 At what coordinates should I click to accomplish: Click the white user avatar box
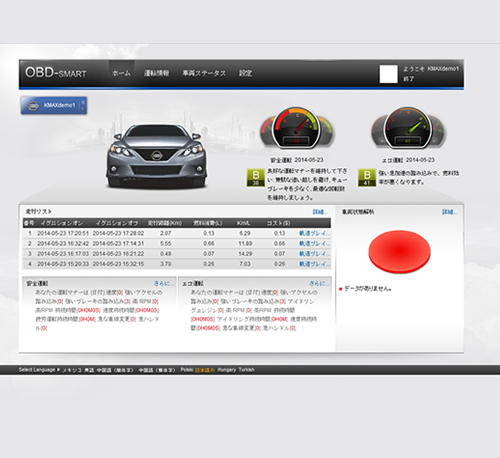388,74
